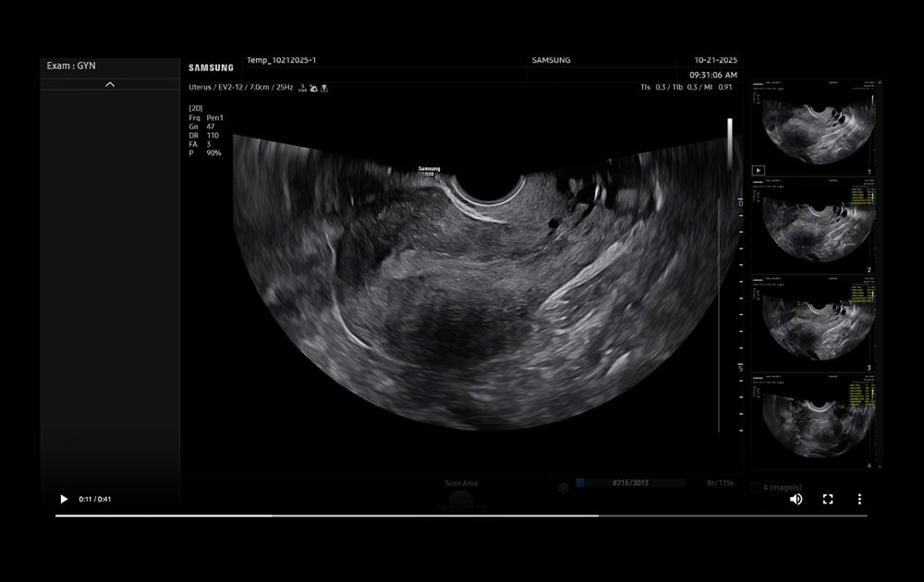Viewport: 924px width, 582px height.
Task: Activate the freeze (snowflake) icon
Action: pyautogui.click(x=563, y=487)
